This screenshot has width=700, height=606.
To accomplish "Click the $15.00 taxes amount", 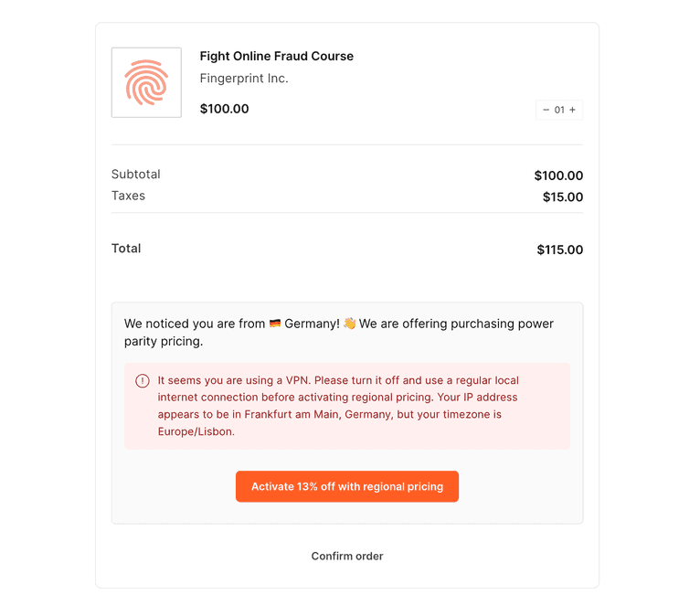I will [563, 197].
